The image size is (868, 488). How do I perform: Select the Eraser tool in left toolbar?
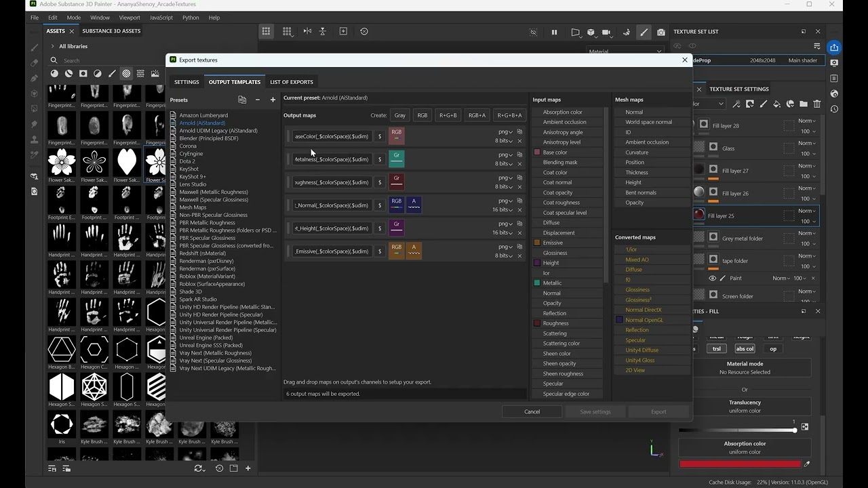click(x=35, y=63)
